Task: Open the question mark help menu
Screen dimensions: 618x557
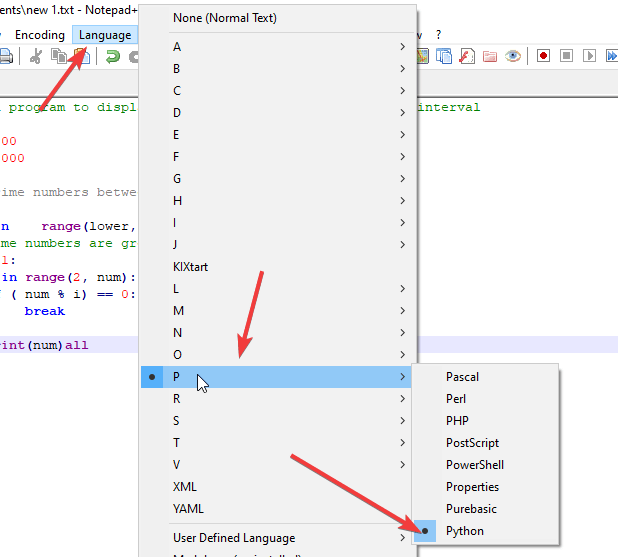Action: pos(439,35)
